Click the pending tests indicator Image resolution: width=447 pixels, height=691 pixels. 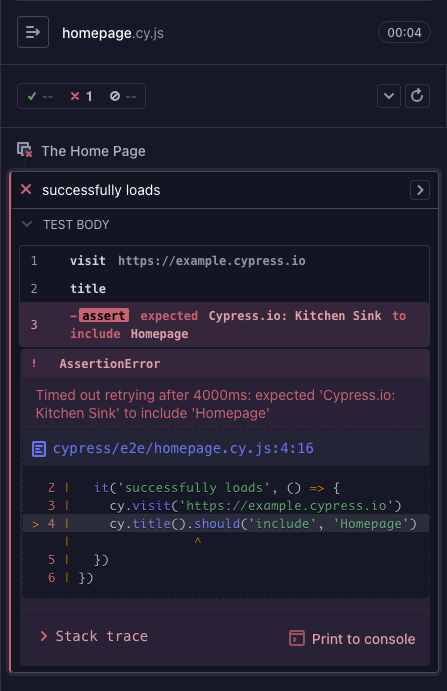pos(123,96)
